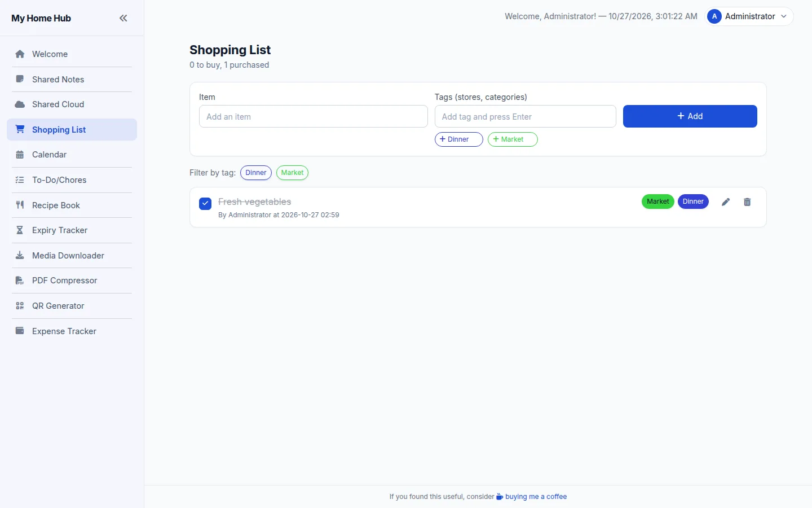812x508 pixels.
Task: Click the blue Dinner badge on Fresh vegetables
Action: coord(693,202)
